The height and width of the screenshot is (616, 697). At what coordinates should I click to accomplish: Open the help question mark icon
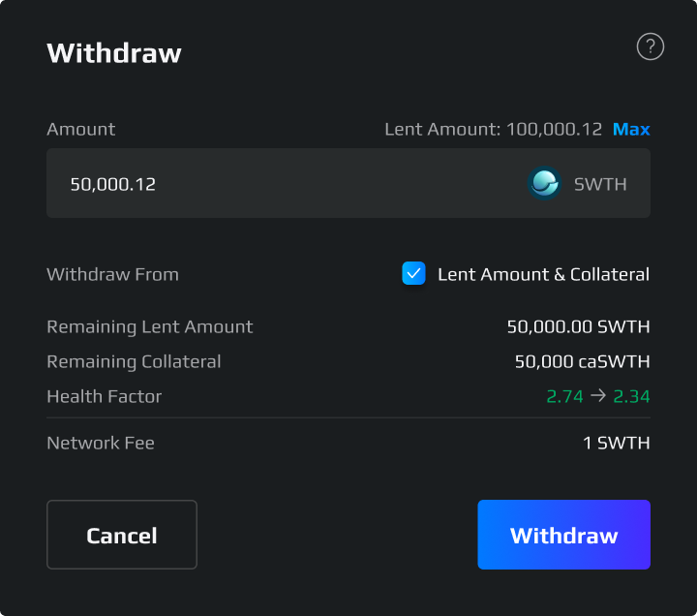(x=650, y=46)
